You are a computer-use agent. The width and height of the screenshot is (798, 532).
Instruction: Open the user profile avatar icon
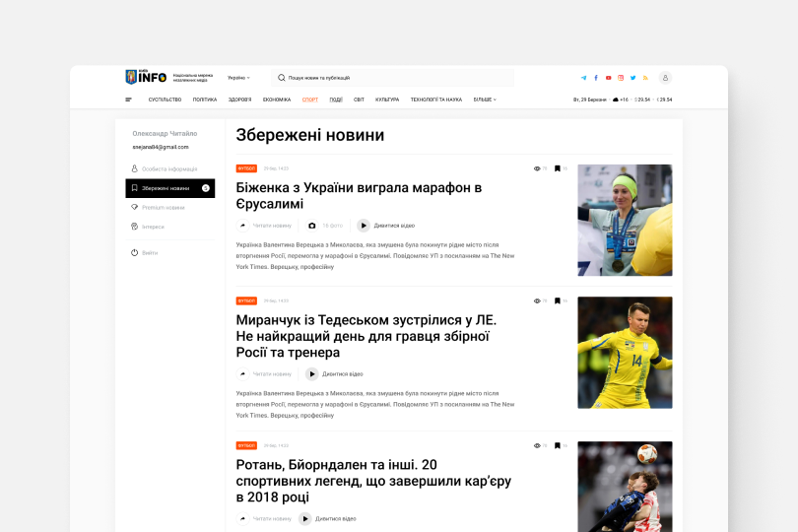(665, 78)
